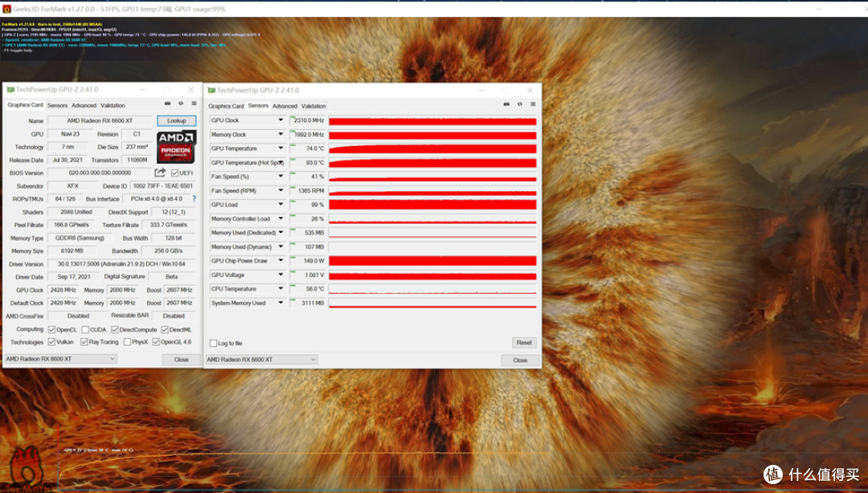
Task: Toggle the OpenCL checkbox
Action: click(51, 329)
